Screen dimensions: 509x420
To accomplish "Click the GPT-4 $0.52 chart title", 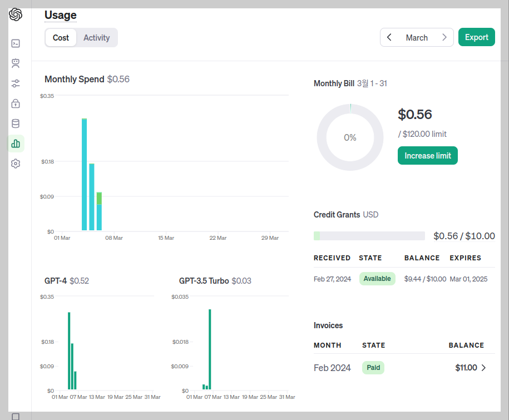I will pos(67,281).
